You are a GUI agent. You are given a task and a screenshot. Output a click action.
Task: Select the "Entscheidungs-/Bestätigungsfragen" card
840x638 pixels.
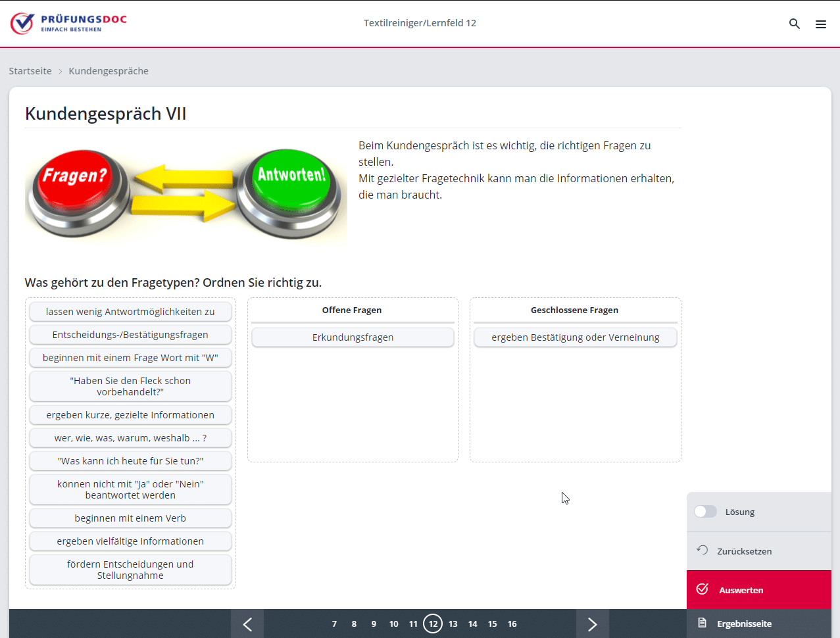pyautogui.click(x=130, y=335)
